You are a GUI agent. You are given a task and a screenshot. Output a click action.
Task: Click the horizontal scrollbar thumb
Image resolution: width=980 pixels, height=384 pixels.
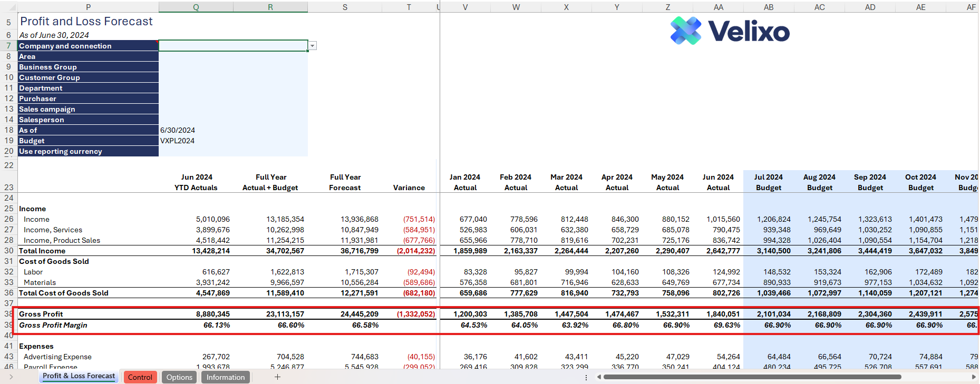click(x=752, y=377)
